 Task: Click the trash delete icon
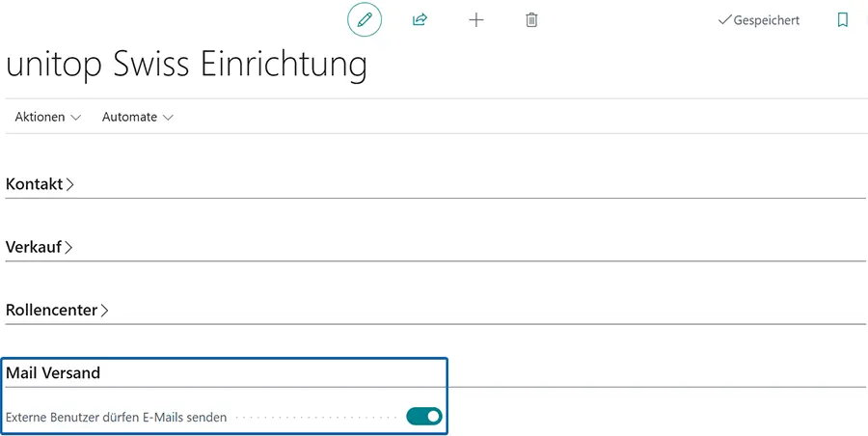[531, 20]
